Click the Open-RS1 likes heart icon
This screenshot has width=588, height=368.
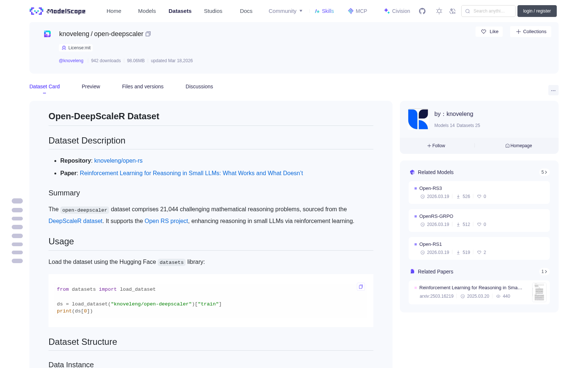[x=479, y=252]
